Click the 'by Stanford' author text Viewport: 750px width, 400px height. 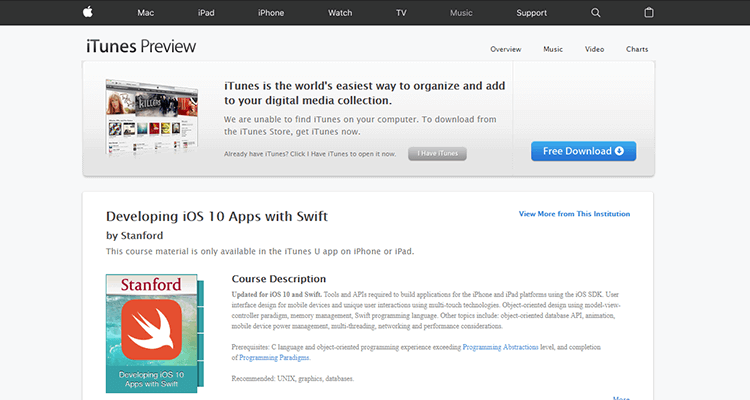[134, 235]
